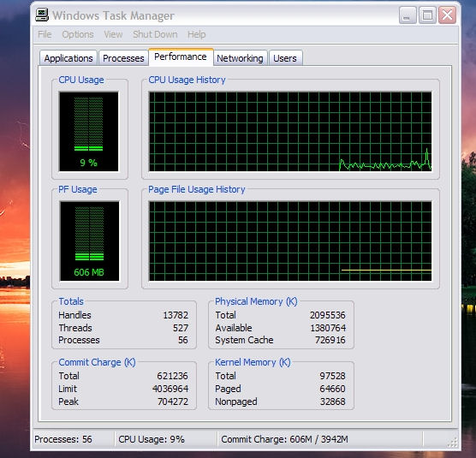Click status bar Commit Charge: 606M / 3942M
476x458 pixels.
click(285, 439)
